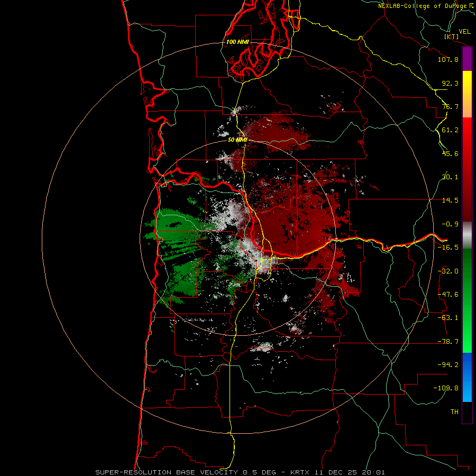Click the -94.2 legend value

[x=448, y=364]
